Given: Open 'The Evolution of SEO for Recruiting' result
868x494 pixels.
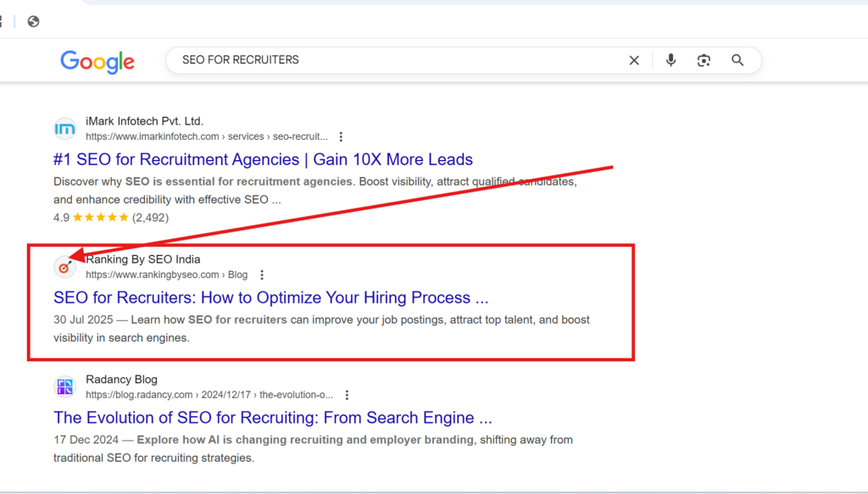Looking at the screenshot, I should point(272,418).
